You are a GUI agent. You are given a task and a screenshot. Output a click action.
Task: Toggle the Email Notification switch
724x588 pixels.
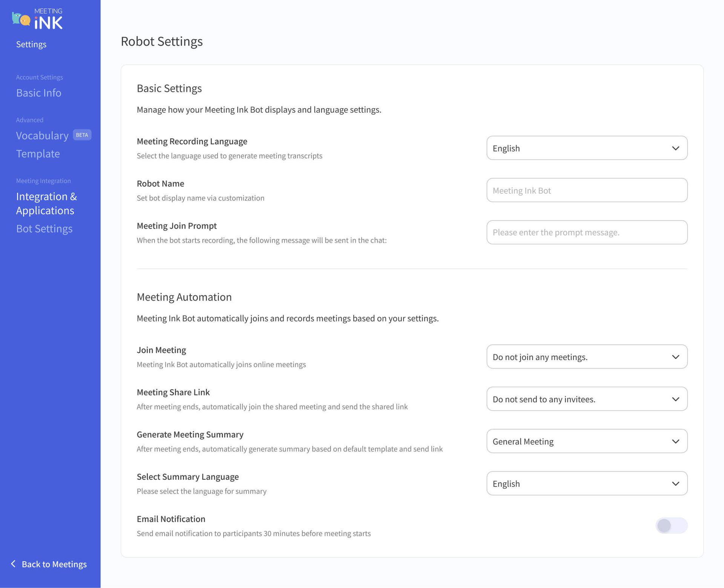click(671, 525)
